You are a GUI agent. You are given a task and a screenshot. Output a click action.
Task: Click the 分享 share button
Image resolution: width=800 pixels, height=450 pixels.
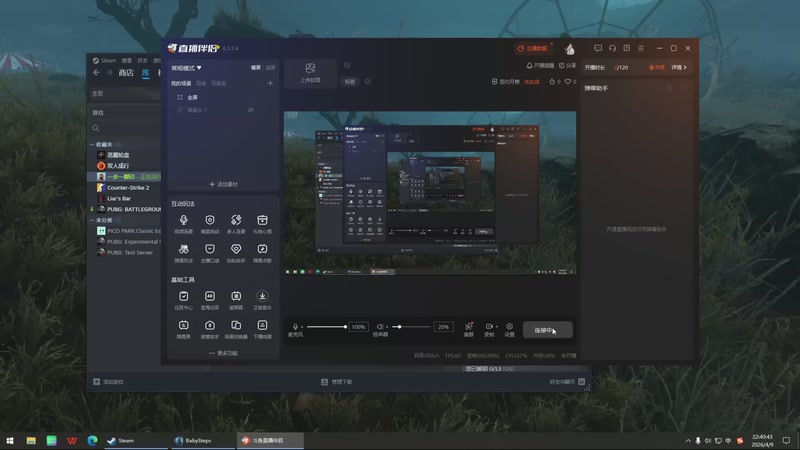pyautogui.click(x=567, y=65)
